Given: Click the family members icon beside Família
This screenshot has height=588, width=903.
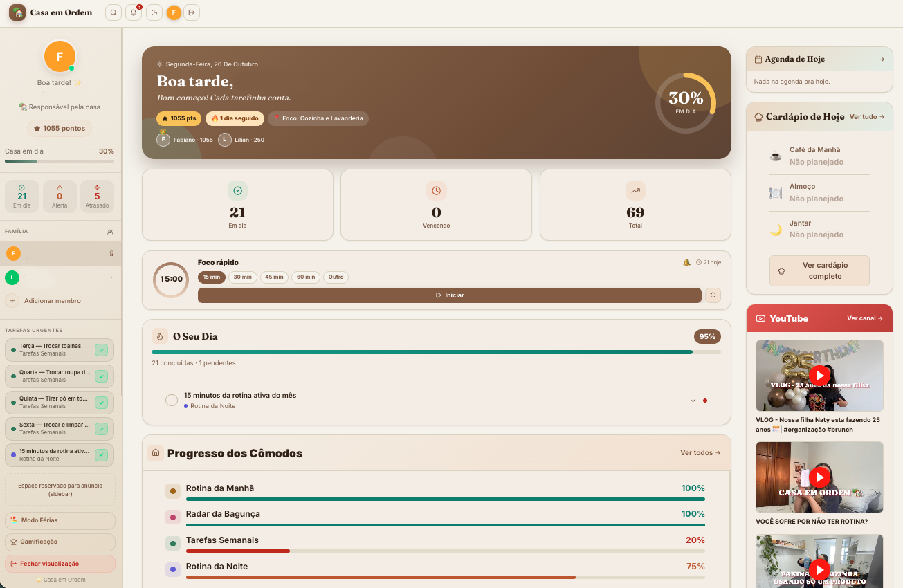Looking at the screenshot, I should click(111, 232).
